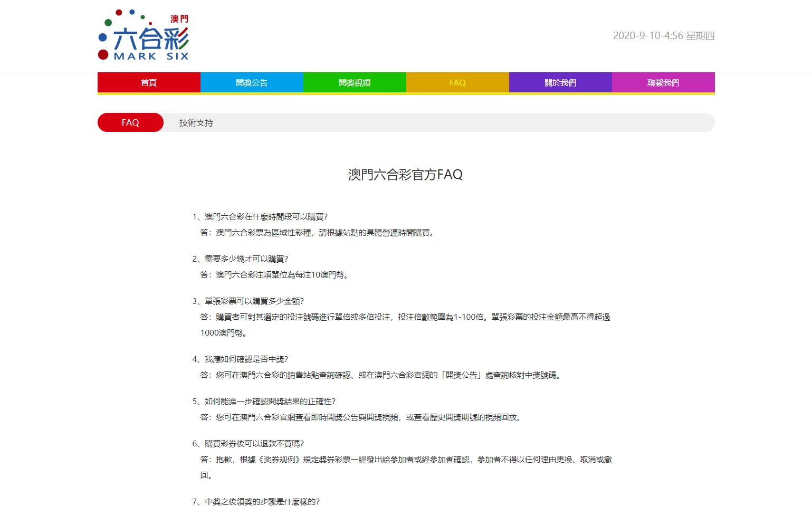Click question 1 about purchase time period
The height and width of the screenshot is (506, 812).
coord(260,217)
